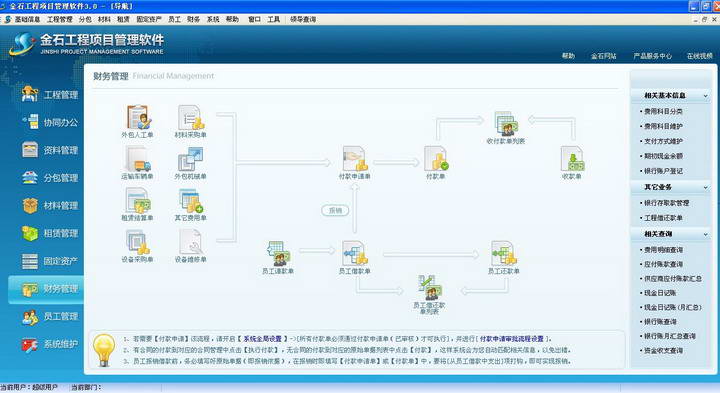Open the 材料采购单 icon

point(191,118)
